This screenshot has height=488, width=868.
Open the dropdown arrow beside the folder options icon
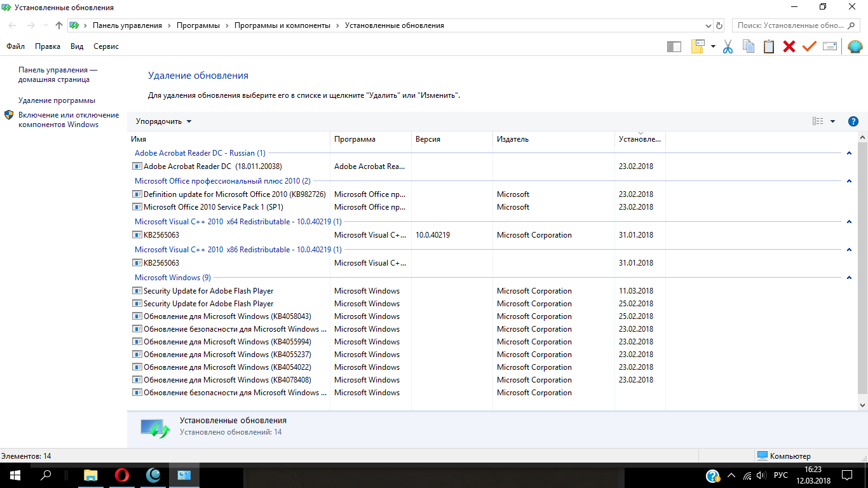(x=713, y=46)
